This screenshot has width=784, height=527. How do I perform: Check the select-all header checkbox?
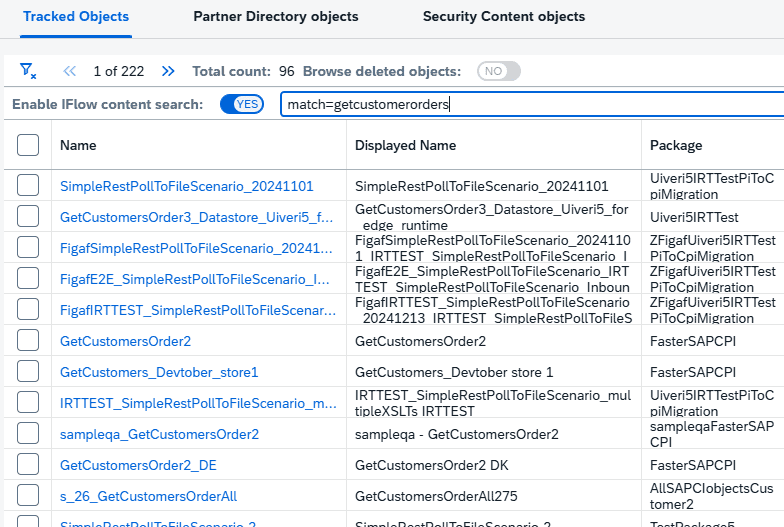[28, 145]
